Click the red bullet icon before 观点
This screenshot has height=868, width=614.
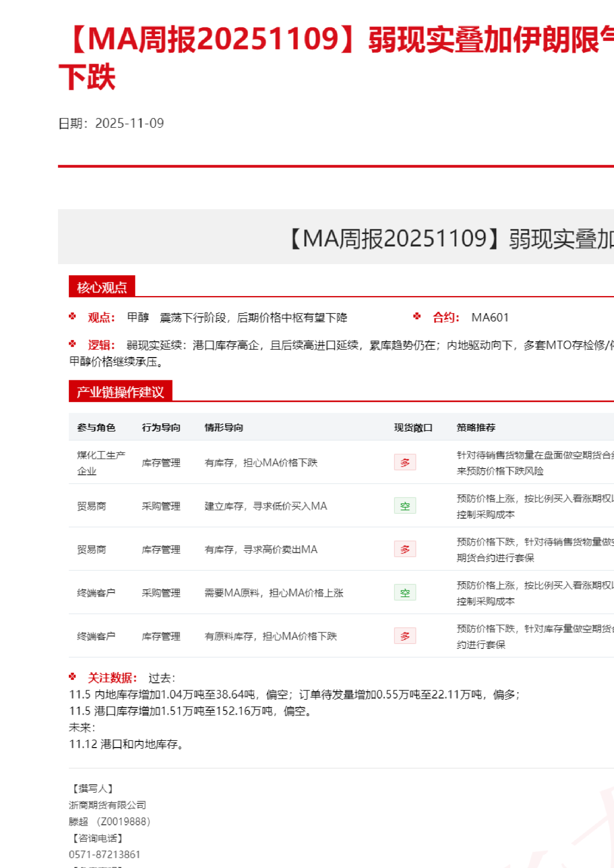point(72,316)
